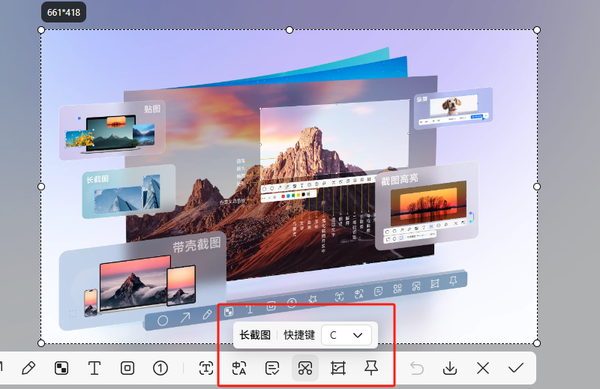Select the device frame screenshot tool
Screen dimensions: 600x389
pyautogui.click(x=338, y=368)
